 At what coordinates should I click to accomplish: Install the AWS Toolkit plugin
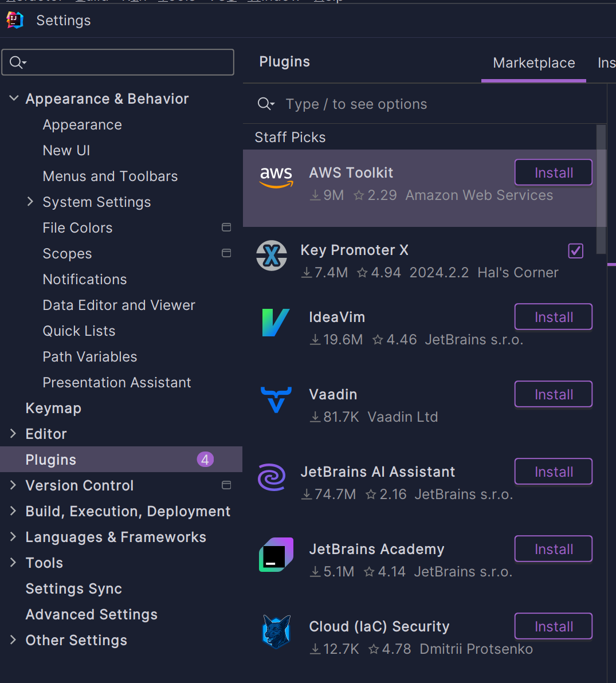(554, 172)
